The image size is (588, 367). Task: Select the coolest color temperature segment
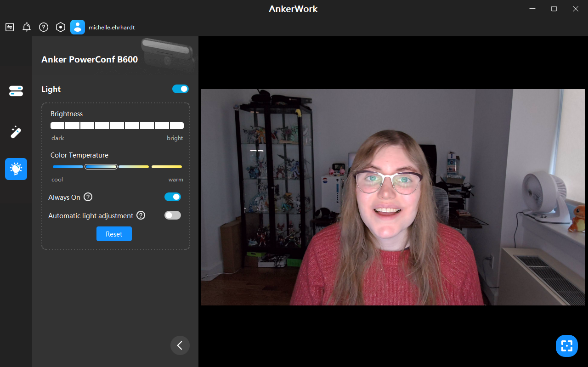pyautogui.click(x=68, y=167)
